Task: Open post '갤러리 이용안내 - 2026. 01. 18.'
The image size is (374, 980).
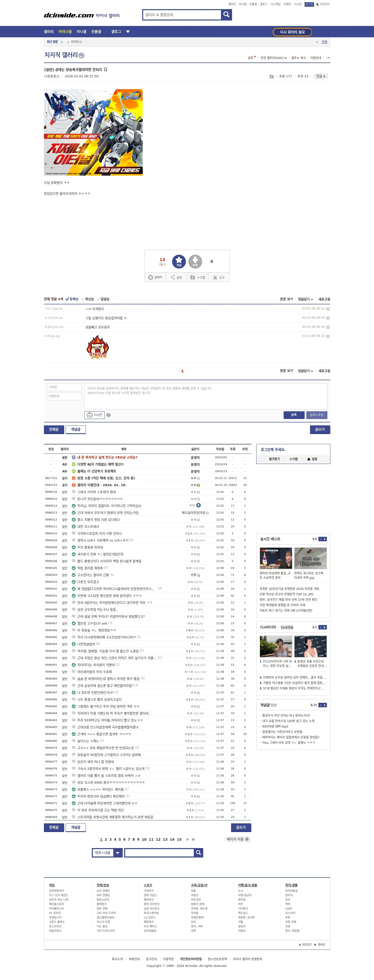Action: (x=102, y=485)
